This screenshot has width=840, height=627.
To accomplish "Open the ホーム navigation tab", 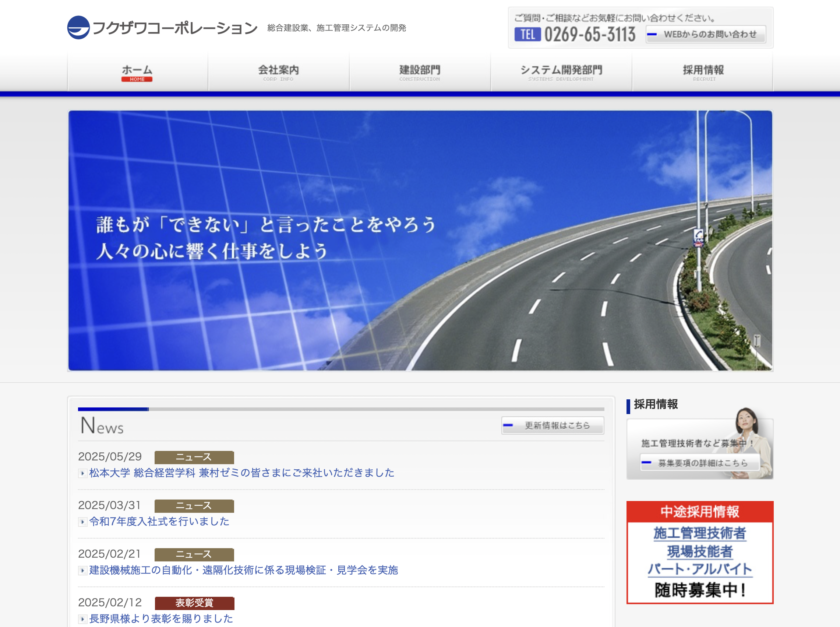I will coord(138,73).
